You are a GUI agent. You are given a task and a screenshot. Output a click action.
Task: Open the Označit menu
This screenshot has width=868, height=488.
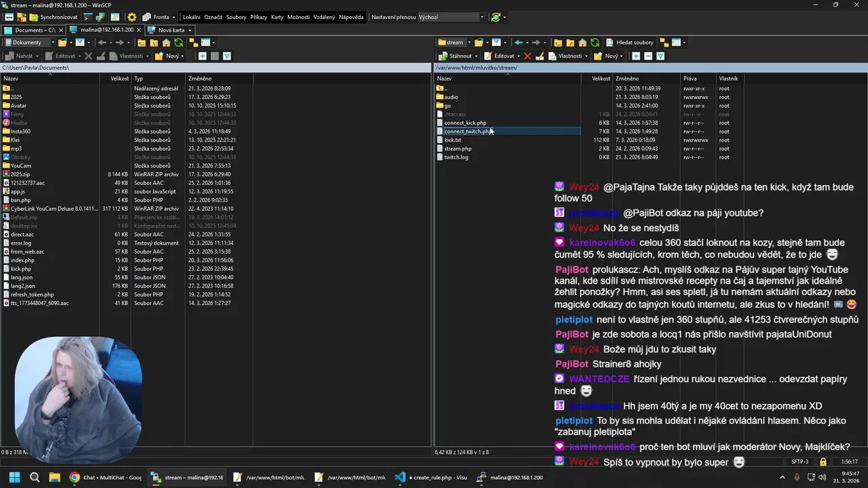click(x=213, y=17)
